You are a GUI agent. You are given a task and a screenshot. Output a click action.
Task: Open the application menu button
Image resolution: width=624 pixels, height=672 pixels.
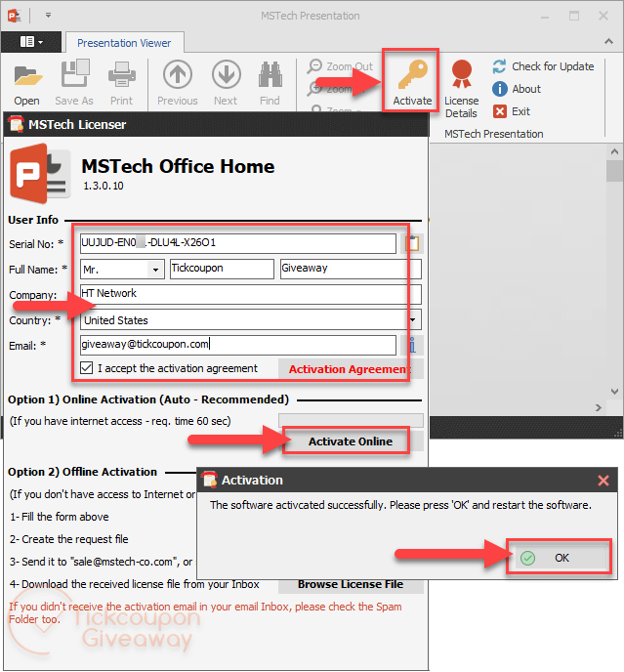point(31,42)
